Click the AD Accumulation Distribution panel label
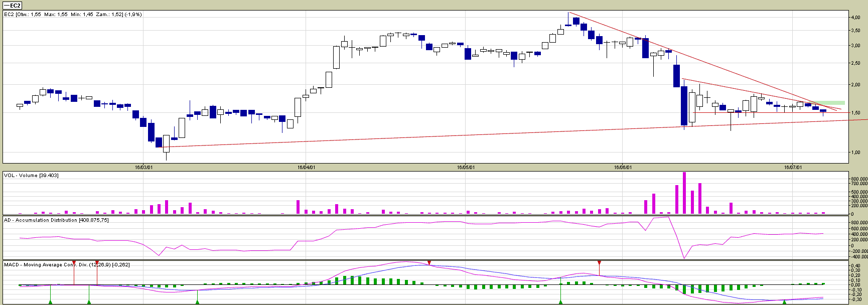 [x=56, y=220]
